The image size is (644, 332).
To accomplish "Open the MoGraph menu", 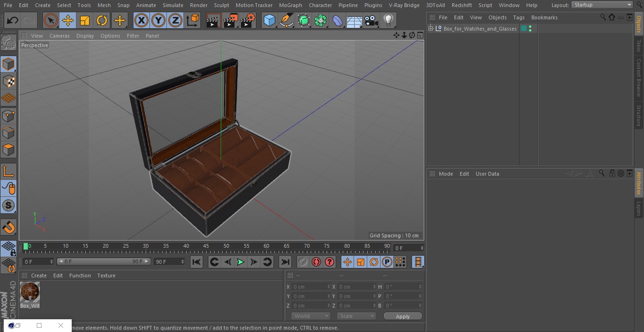I will 290,5.
